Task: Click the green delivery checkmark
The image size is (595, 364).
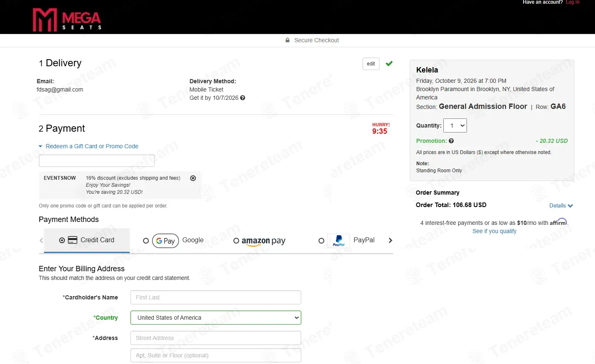Action: point(389,64)
